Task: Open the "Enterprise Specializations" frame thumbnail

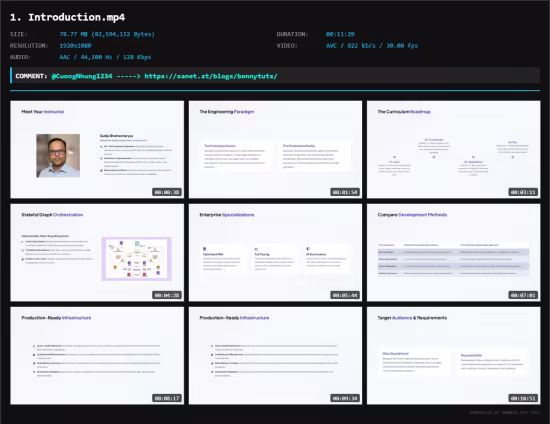Action: (275, 253)
